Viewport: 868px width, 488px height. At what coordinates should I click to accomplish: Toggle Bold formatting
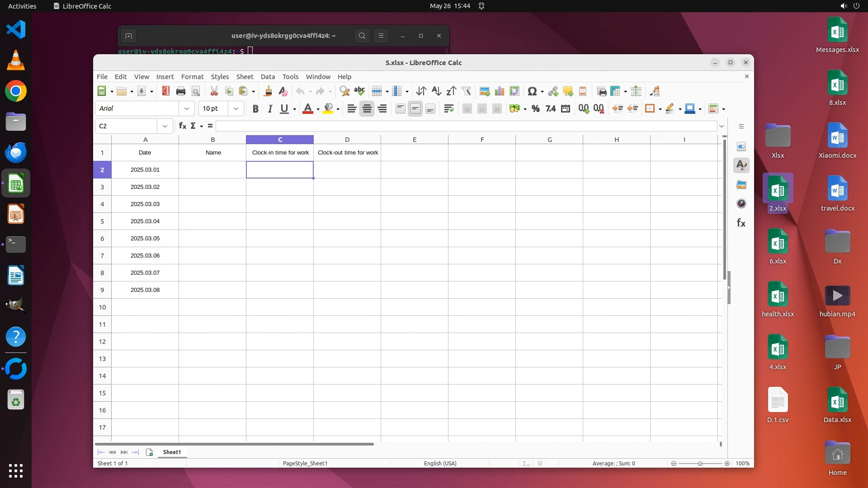255,108
